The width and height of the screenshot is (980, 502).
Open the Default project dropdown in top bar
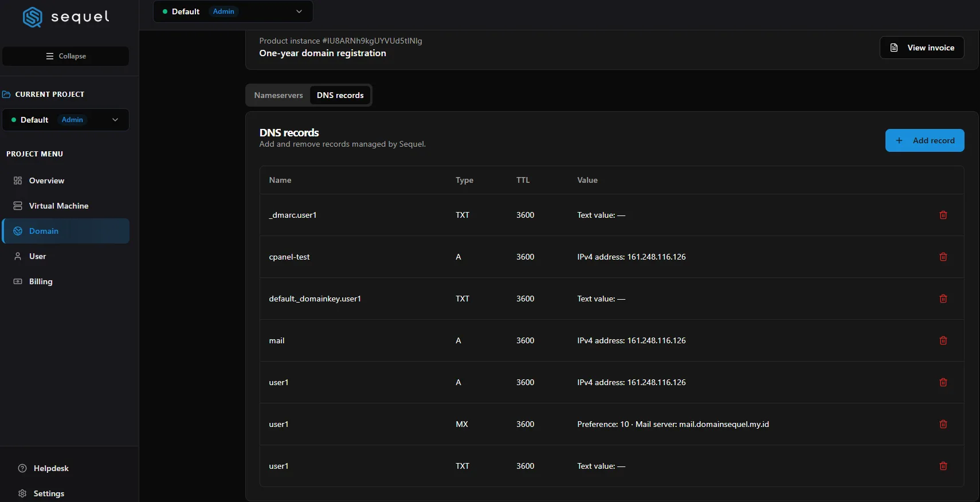pyautogui.click(x=233, y=11)
